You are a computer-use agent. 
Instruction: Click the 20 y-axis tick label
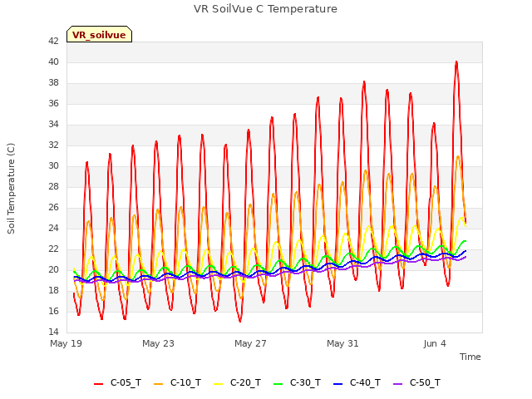click(x=53, y=269)
